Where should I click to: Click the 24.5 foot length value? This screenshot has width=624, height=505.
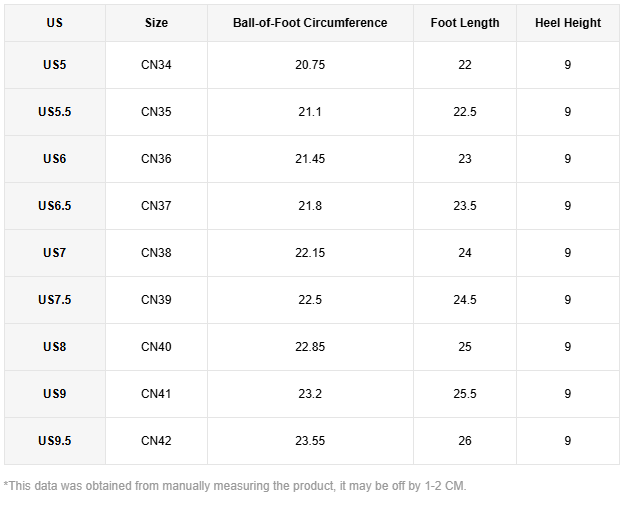[x=465, y=300]
